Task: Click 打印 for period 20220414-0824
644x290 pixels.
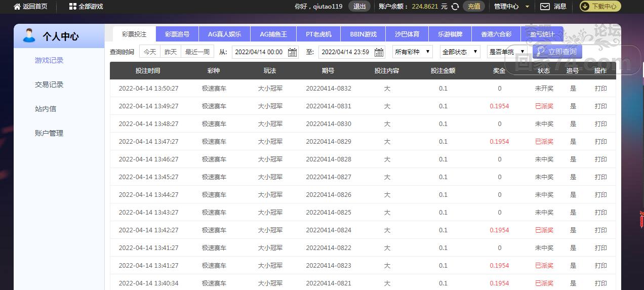Action: [x=601, y=230]
